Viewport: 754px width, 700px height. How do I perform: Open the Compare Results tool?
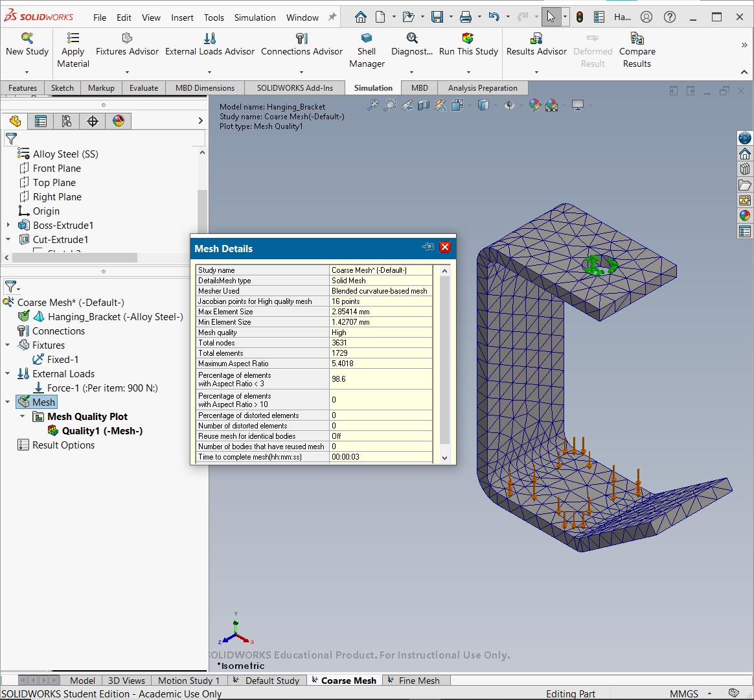637,51
